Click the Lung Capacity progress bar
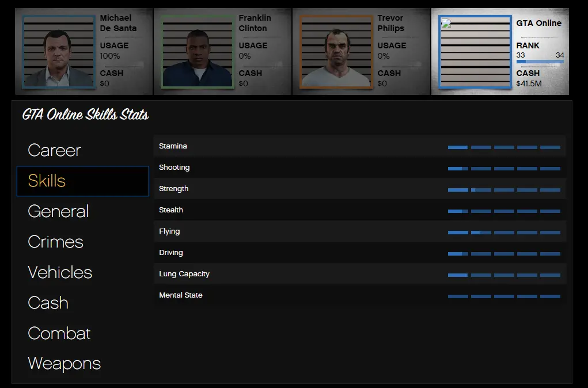This screenshot has width=588, height=388. pyautogui.click(x=504, y=275)
